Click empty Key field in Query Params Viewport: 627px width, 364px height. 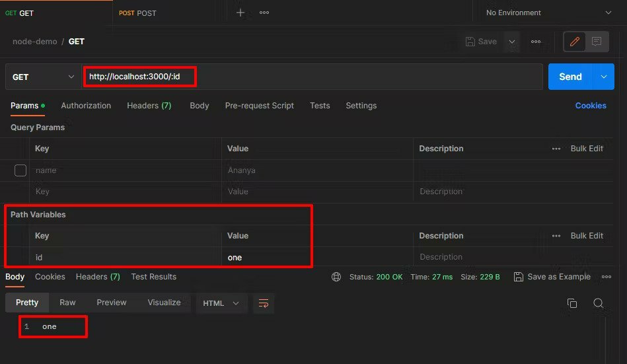point(125,192)
